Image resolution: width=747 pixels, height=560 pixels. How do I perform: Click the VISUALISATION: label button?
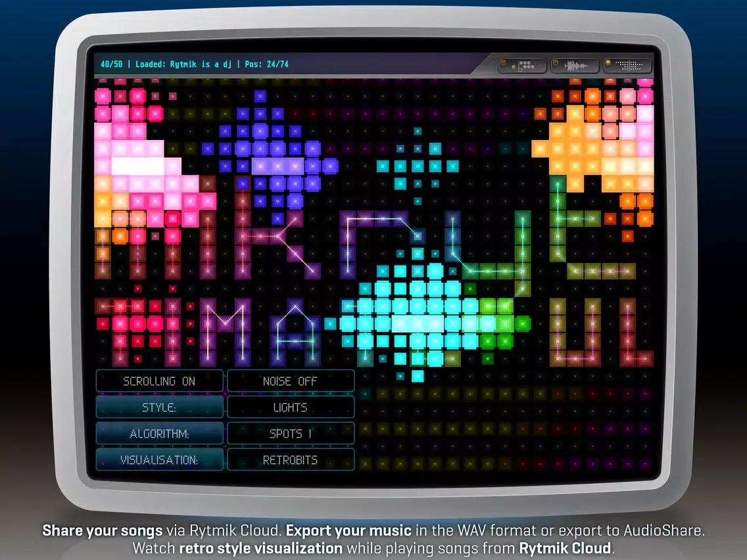(160, 459)
